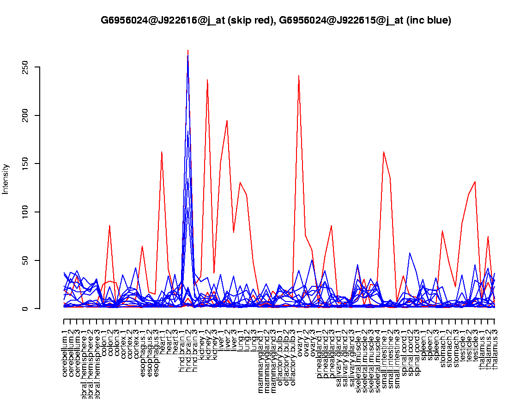532x399 pixels.
Task: Click the red peak above small.intestine.1
Action: 384,152
